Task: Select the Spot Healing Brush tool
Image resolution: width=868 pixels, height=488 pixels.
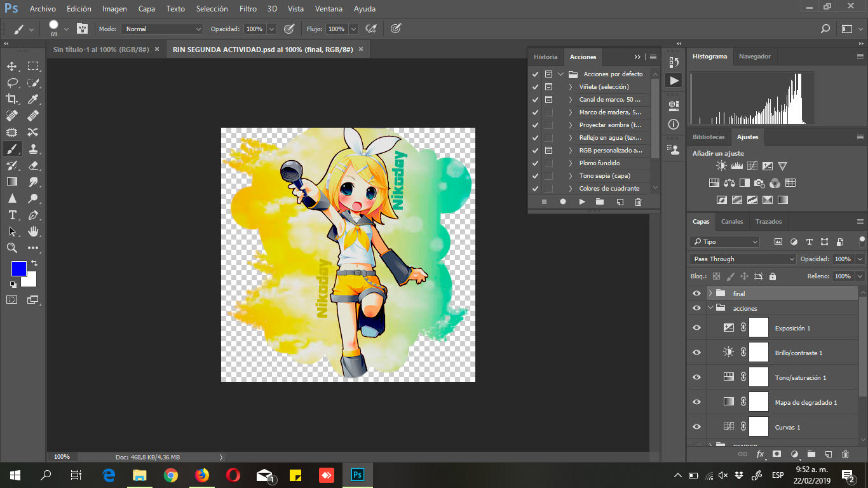Action: [x=12, y=116]
